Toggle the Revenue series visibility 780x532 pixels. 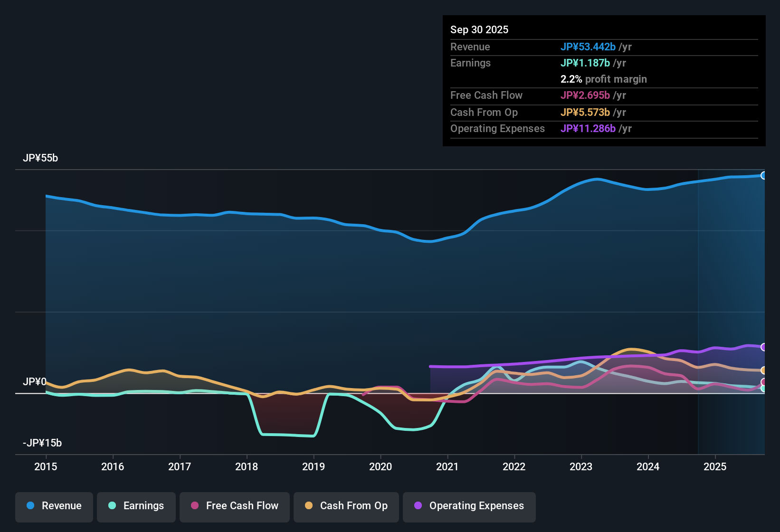(54, 506)
